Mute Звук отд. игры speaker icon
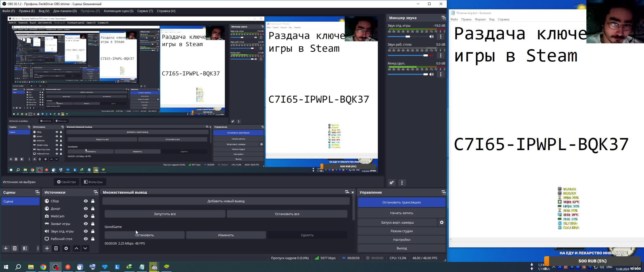This screenshot has width=644, height=272. pos(431,37)
